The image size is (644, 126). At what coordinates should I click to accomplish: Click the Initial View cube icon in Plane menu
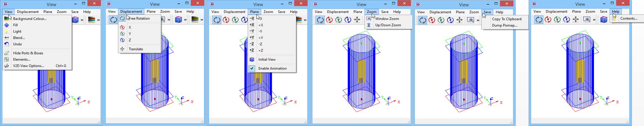[x=252, y=59]
